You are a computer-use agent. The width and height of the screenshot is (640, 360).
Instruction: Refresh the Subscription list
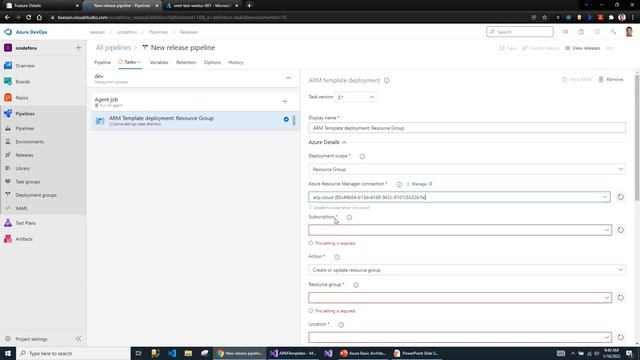click(x=620, y=230)
